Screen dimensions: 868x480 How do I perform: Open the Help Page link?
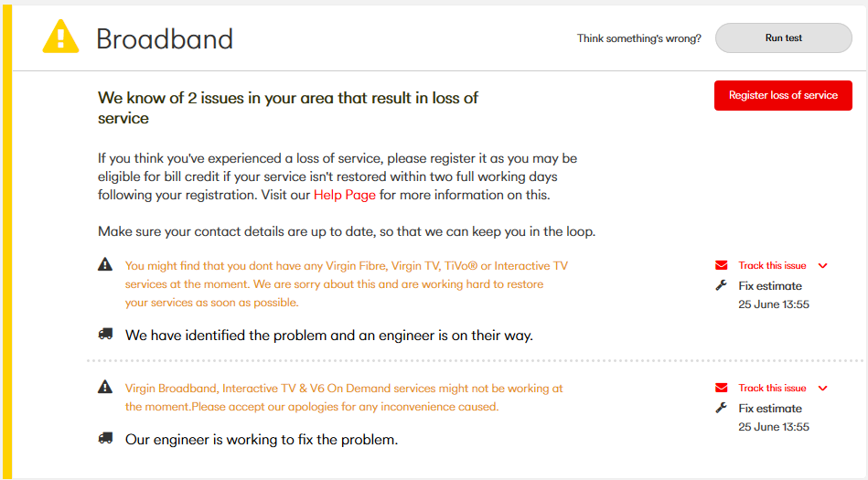[x=345, y=195]
